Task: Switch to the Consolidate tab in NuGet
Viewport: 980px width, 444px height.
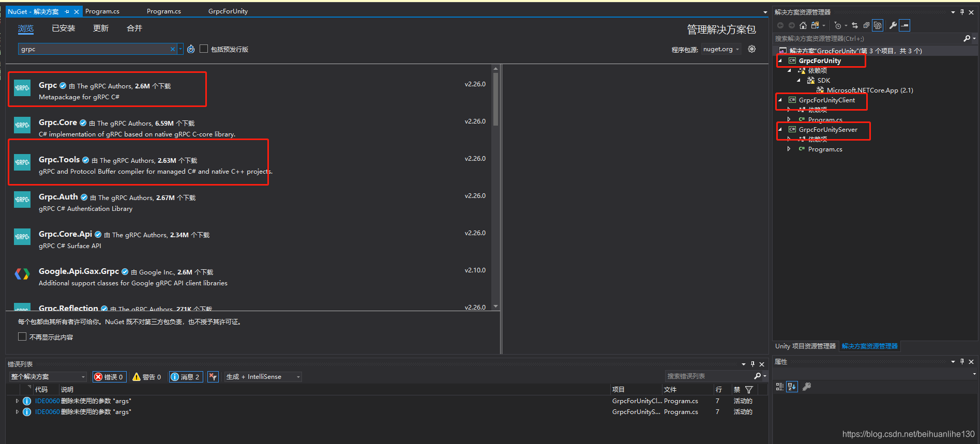Action: click(134, 28)
